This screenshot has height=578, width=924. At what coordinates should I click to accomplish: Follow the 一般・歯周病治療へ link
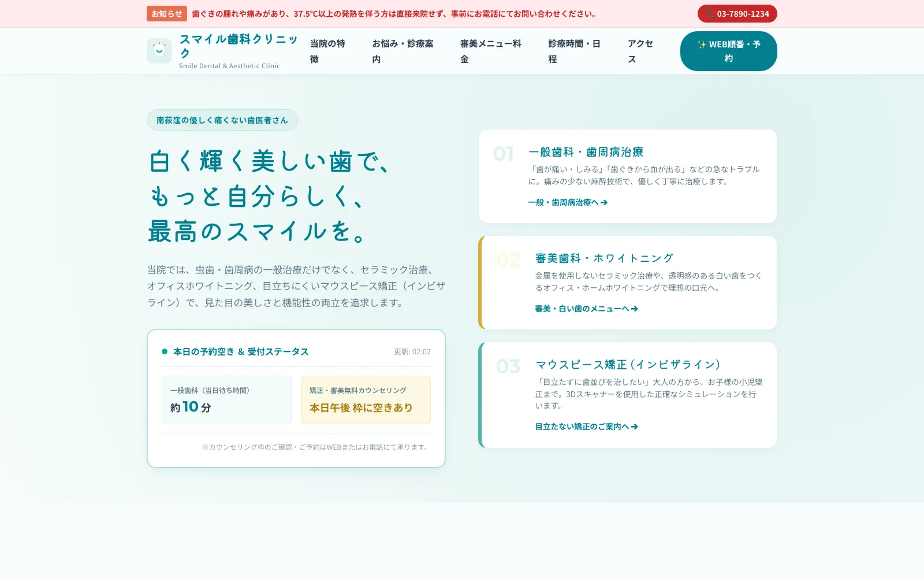pos(568,202)
